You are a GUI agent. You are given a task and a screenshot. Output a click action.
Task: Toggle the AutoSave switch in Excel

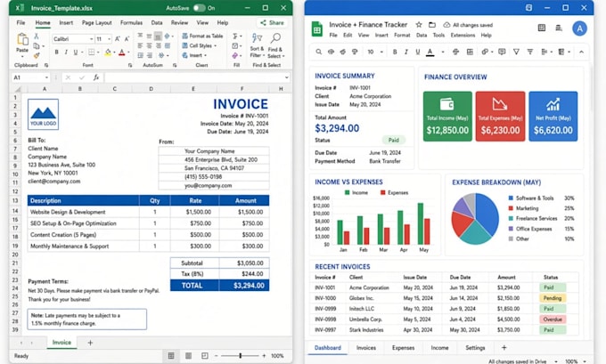coord(199,8)
